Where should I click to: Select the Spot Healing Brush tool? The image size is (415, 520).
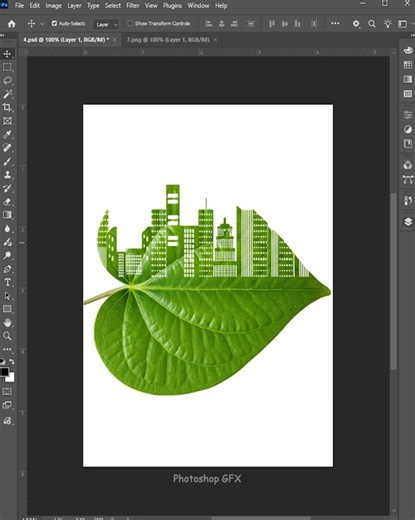click(7, 148)
